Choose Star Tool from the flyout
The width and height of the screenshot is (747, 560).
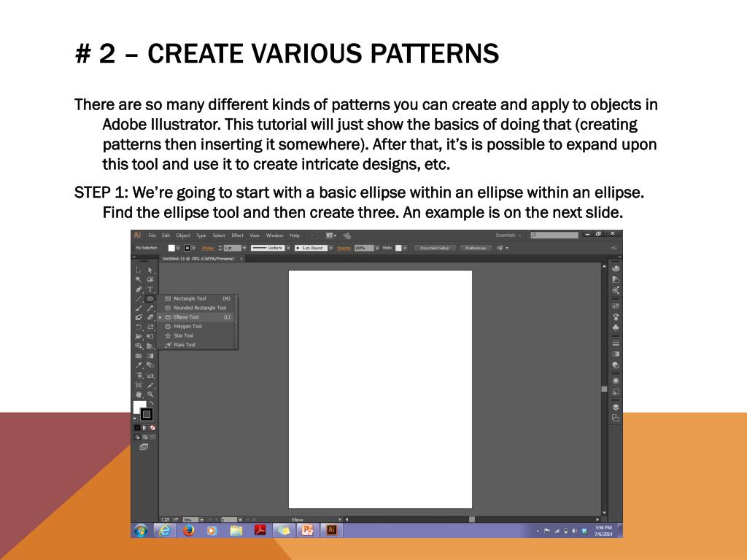183,335
